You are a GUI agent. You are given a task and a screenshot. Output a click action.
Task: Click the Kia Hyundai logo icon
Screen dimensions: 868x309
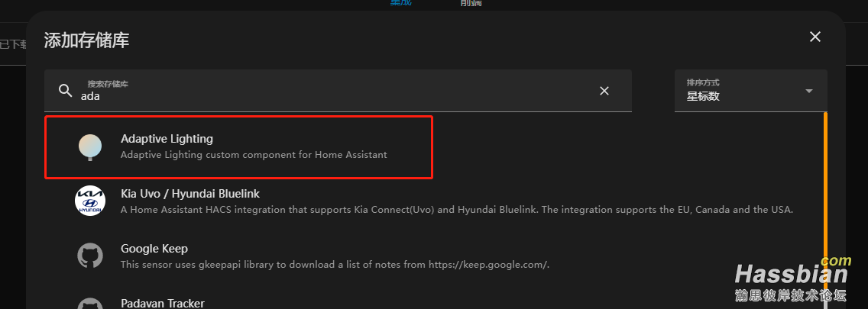(x=90, y=201)
